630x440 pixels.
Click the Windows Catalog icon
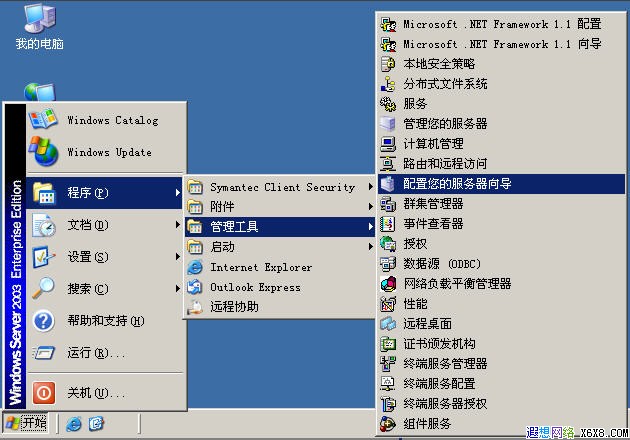click(x=43, y=119)
